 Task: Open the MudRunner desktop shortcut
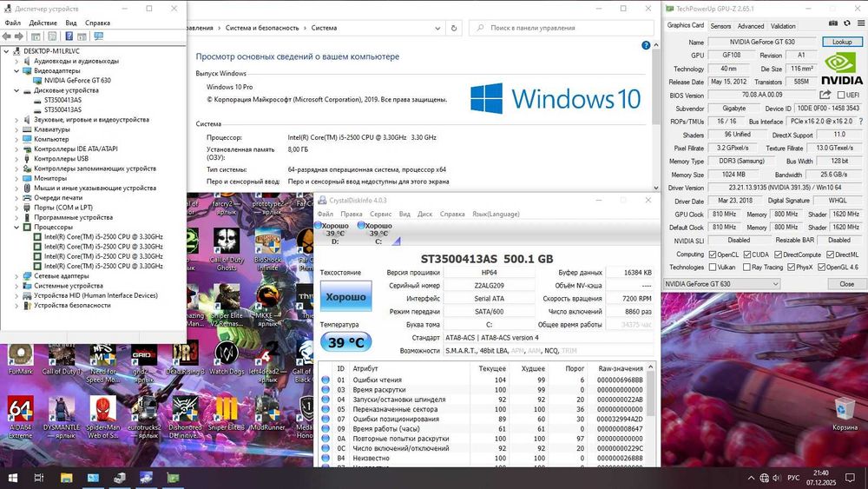pyautogui.click(x=267, y=415)
